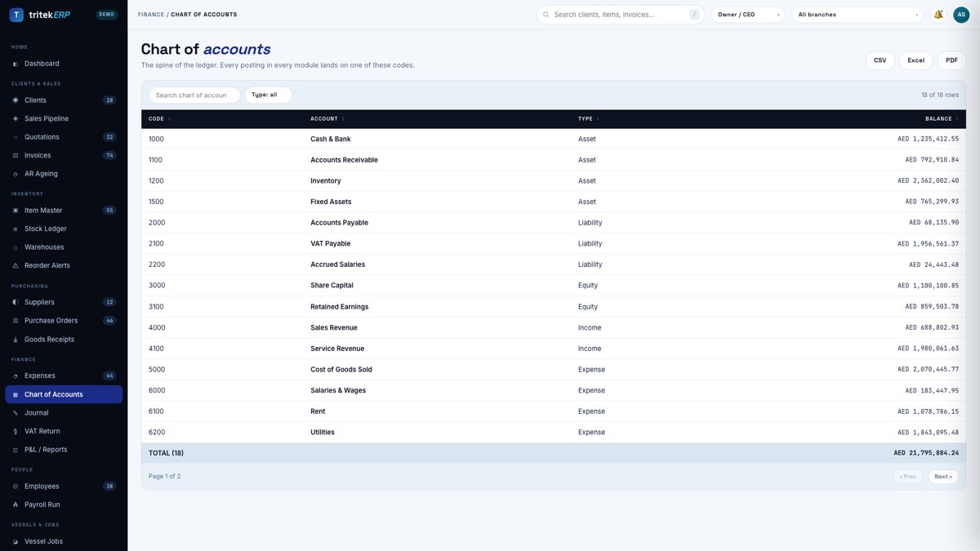Screen dimensions: 980x551
Task: Click the Accrued Salaries account name
Action: point(337,264)
